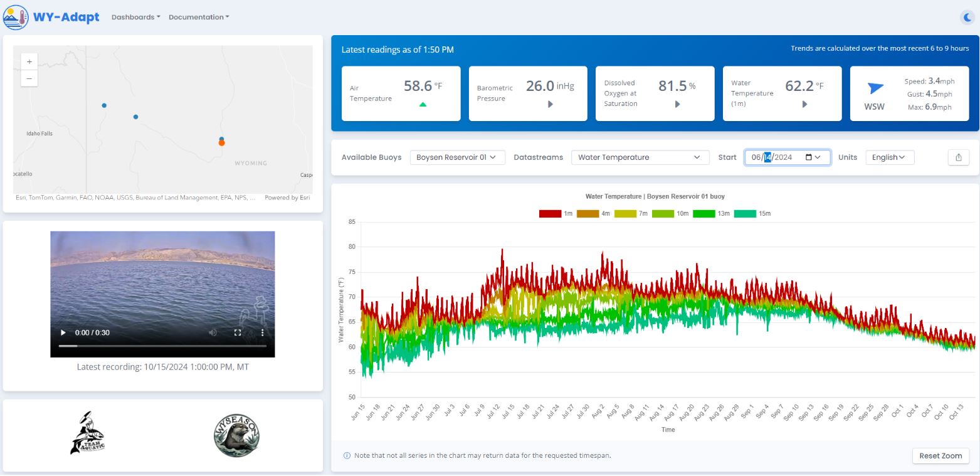The image size is (980, 476).
Task: Toggle the 1m legend series
Action: [556, 214]
